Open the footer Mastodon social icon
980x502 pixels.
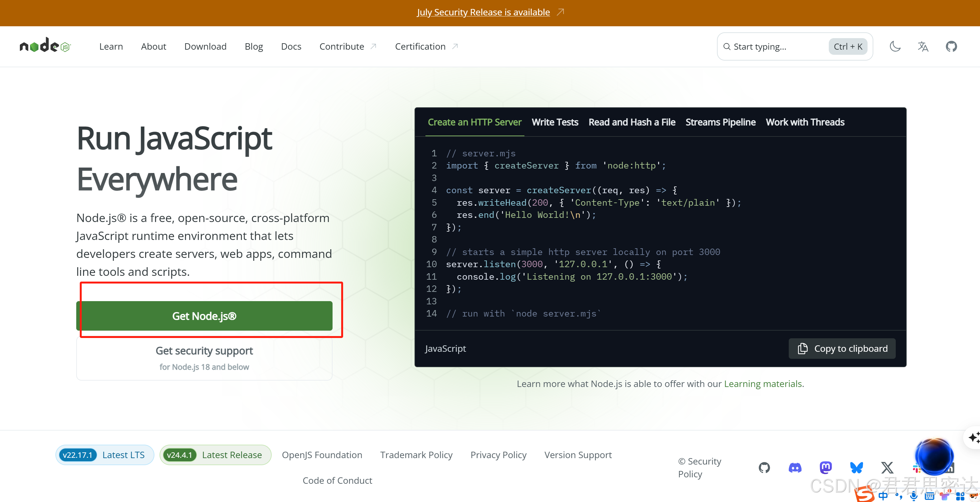pos(826,467)
